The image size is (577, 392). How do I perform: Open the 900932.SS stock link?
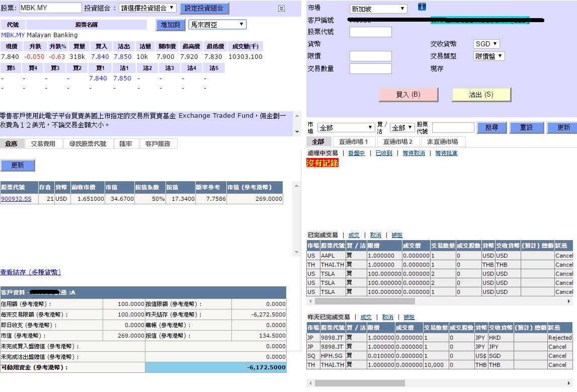(x=16, y=199)
